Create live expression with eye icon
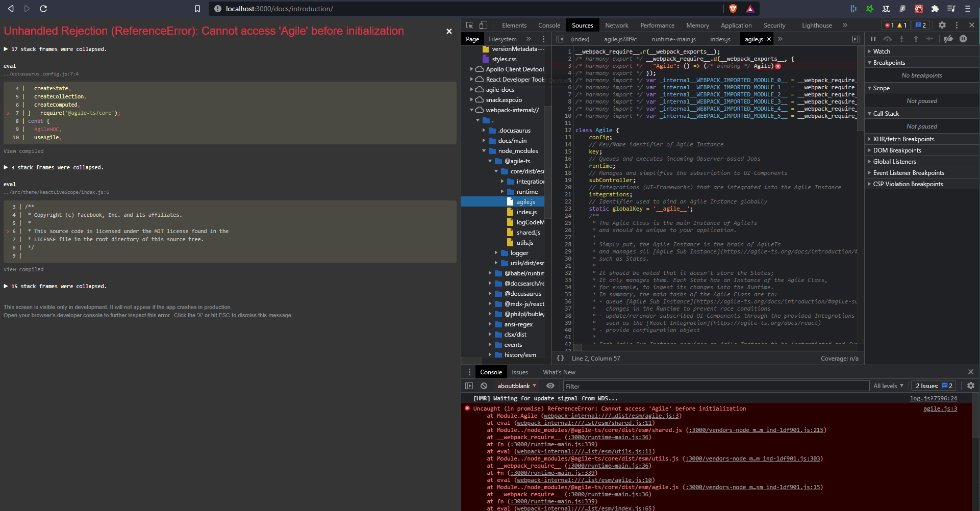Screen dimensions: 980x511 coord(550,386)
